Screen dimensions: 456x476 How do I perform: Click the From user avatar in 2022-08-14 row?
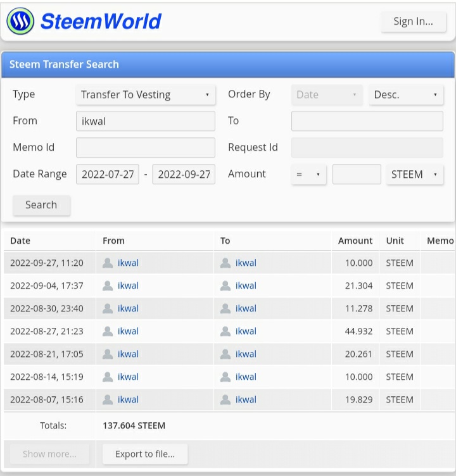[x=108, y=377]
